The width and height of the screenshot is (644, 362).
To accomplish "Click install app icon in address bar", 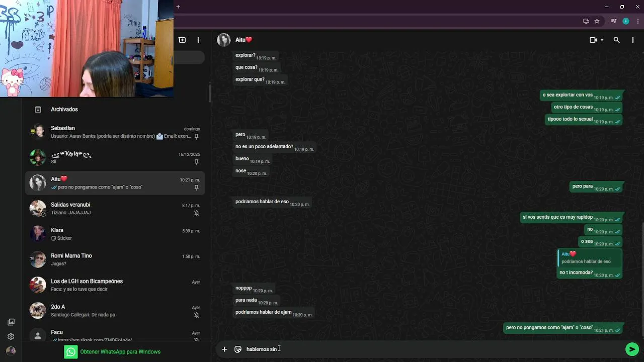I will pos(586,21).
